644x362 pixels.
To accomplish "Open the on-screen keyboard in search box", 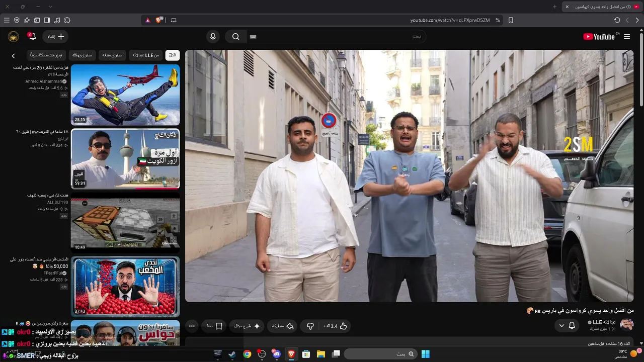I will (x=253, y=37).
